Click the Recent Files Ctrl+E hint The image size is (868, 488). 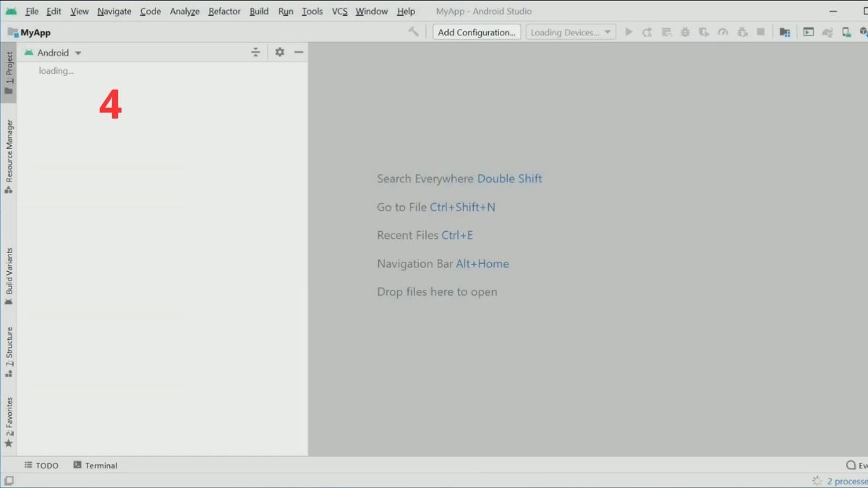(x=425, y=235)
